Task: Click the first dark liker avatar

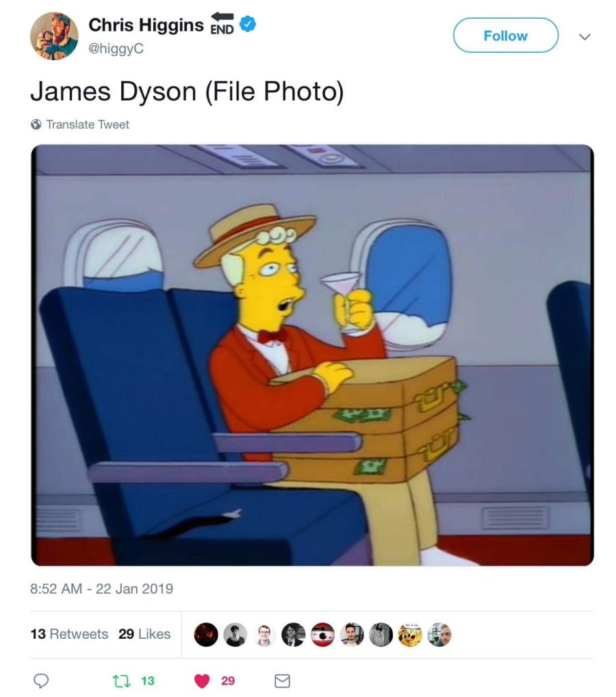Action: coord(206,634)
